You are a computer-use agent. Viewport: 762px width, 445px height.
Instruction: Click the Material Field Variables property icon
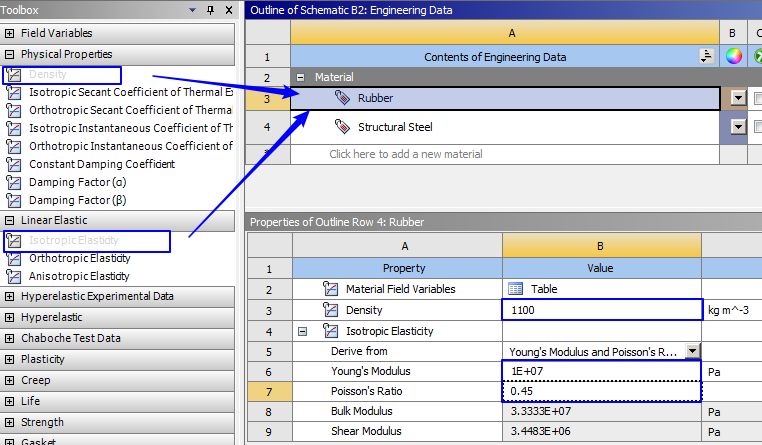tap(330, 289)
